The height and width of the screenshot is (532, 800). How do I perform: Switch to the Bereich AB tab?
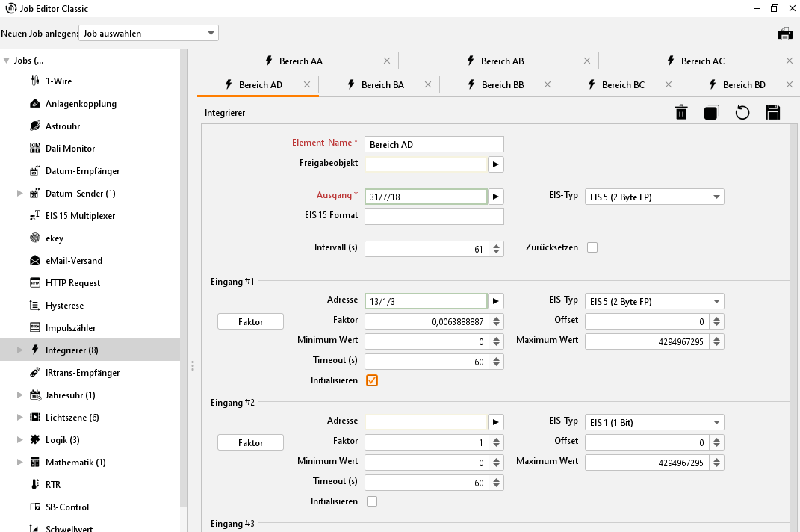click(501, 61)
